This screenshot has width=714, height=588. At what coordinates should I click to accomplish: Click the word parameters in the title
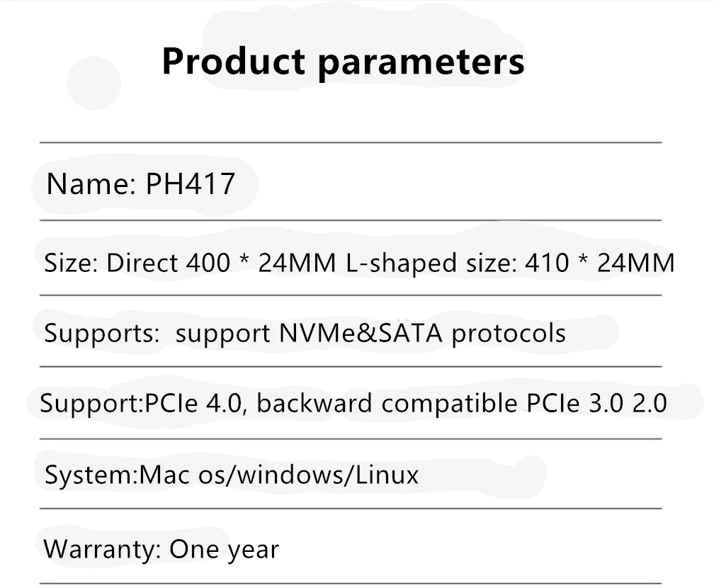421,64
